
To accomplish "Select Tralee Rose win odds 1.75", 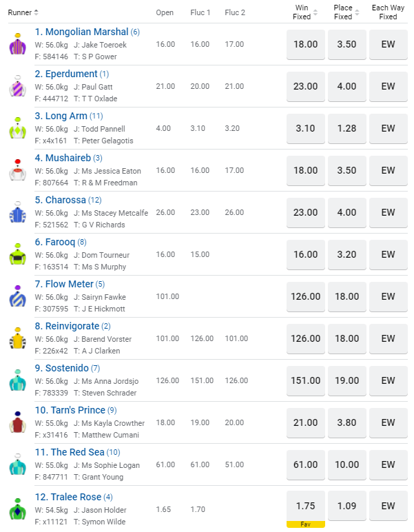I will point(305,506).
